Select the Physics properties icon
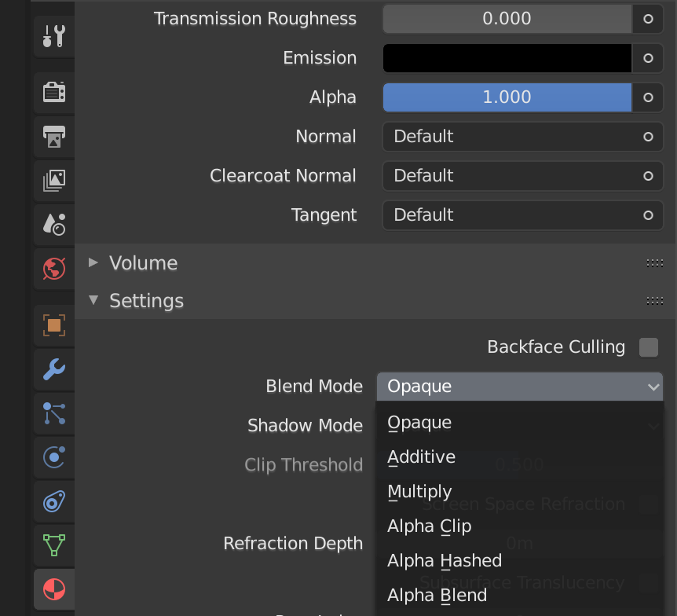The image size is (677, 616). (x=53, y=456)
